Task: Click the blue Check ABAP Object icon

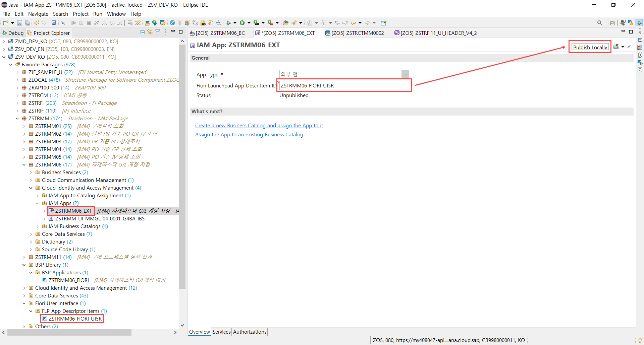Action: pos(172,23)
